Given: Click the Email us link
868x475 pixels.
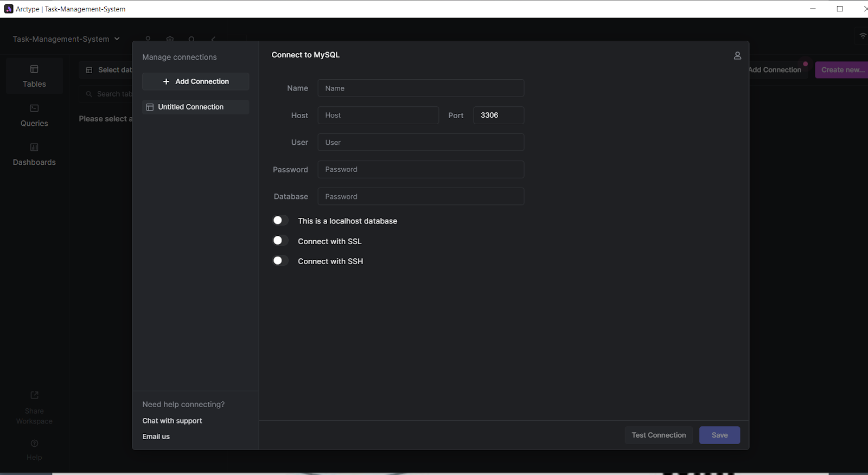Looking at the screenshot, I should click(156, 437).
